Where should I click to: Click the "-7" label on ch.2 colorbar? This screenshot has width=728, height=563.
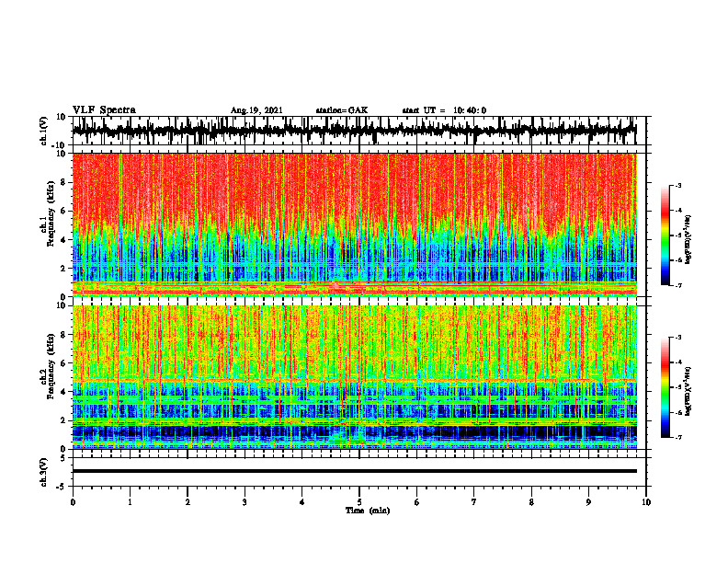(678, 437)
